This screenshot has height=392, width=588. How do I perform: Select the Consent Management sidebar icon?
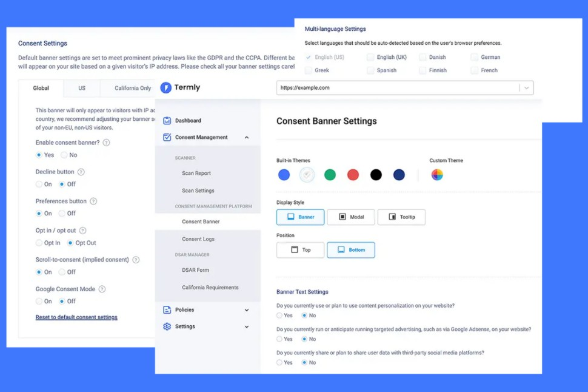pos(166,137)
